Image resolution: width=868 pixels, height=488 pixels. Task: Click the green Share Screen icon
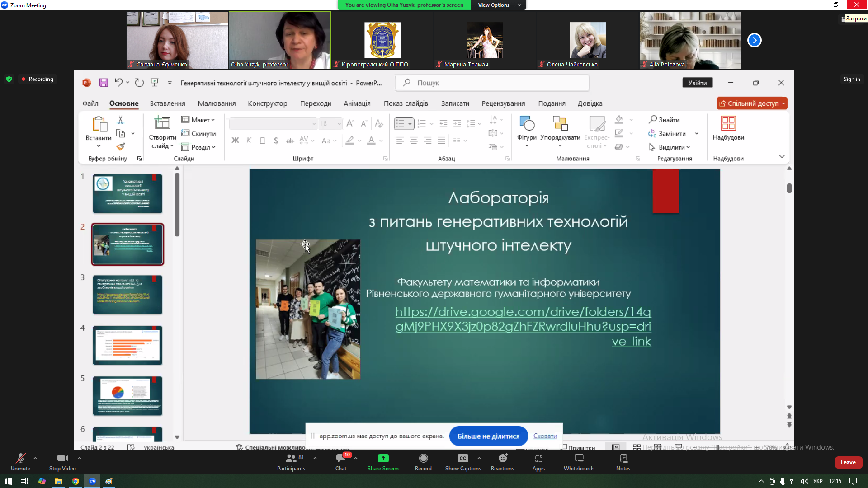pyautogui.click(x=383, y=458)
